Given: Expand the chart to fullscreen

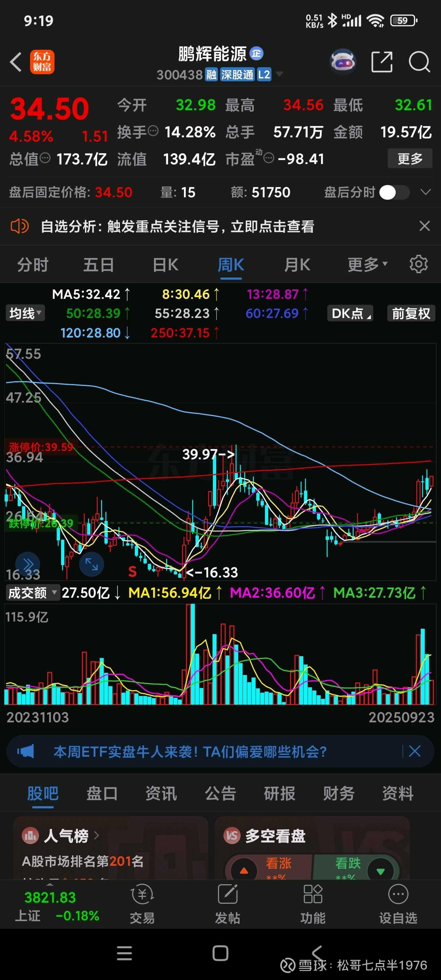Looking at the screenshot, I should [x=91, y=564].
